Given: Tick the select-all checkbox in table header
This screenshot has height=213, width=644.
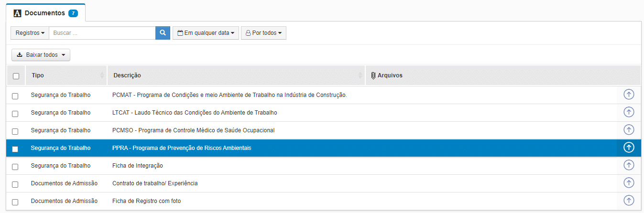Looking at the screenshot, I should pyautogui.click(x=16, y=76).
